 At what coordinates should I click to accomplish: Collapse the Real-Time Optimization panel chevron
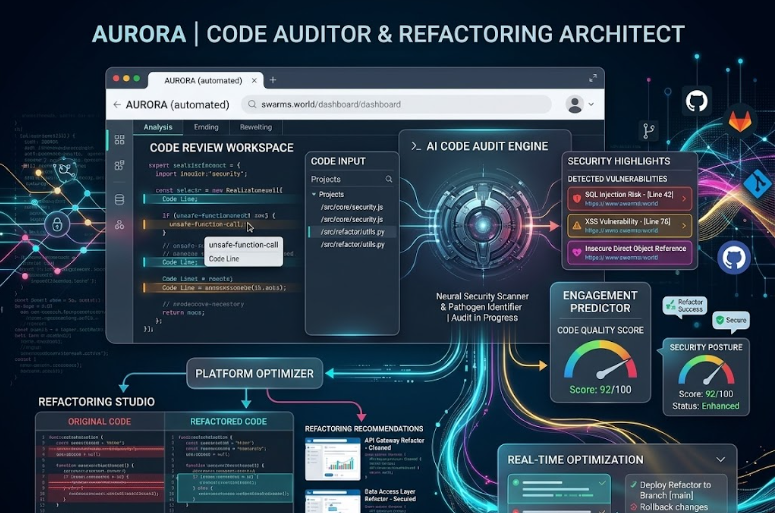(721, 460)
